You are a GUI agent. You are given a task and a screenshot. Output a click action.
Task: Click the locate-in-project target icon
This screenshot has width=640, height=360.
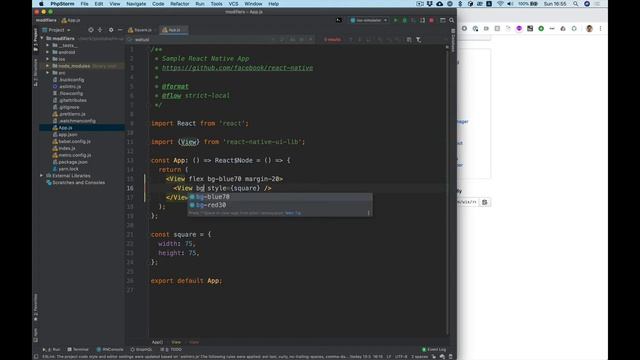pyautogui.click(x=91, y=30)
